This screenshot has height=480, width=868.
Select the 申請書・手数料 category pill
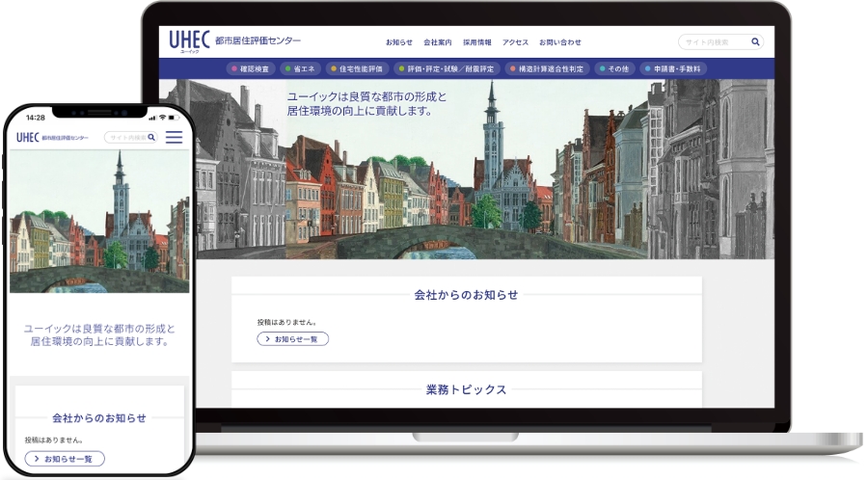(673, 69)
